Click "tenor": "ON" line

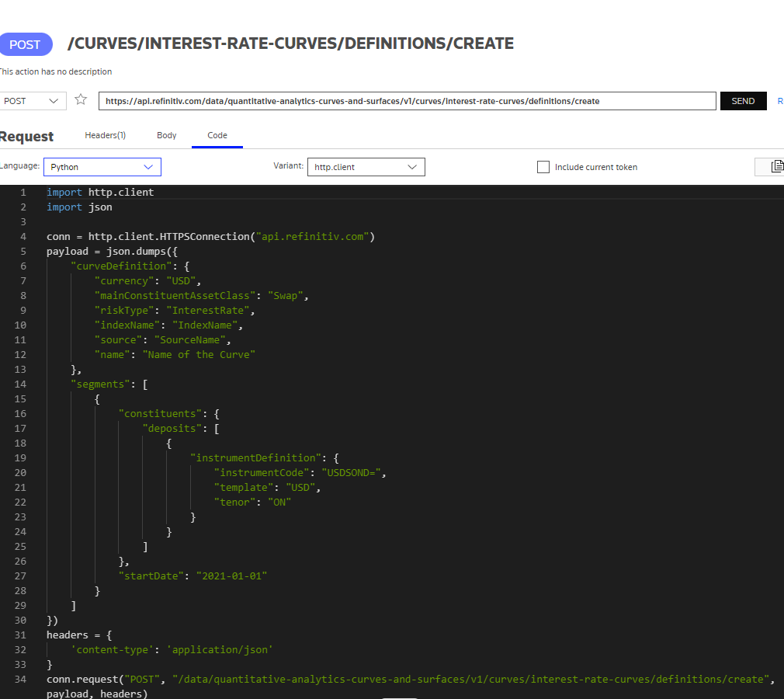252,503
